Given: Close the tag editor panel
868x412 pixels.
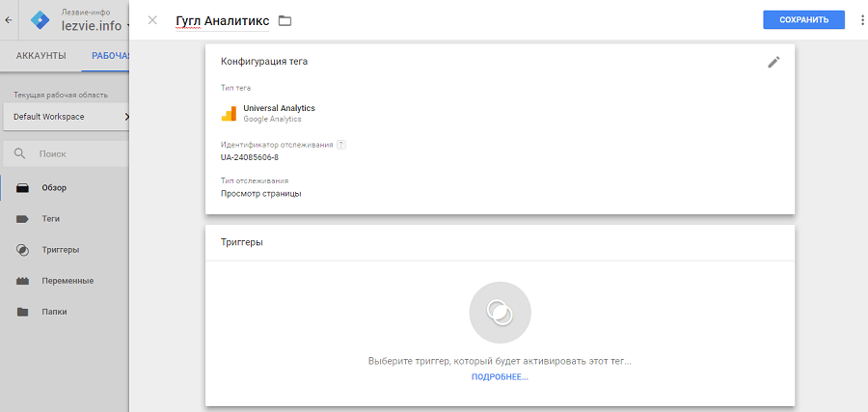Looking at the screenshot, I should click(x=152, y=20).
